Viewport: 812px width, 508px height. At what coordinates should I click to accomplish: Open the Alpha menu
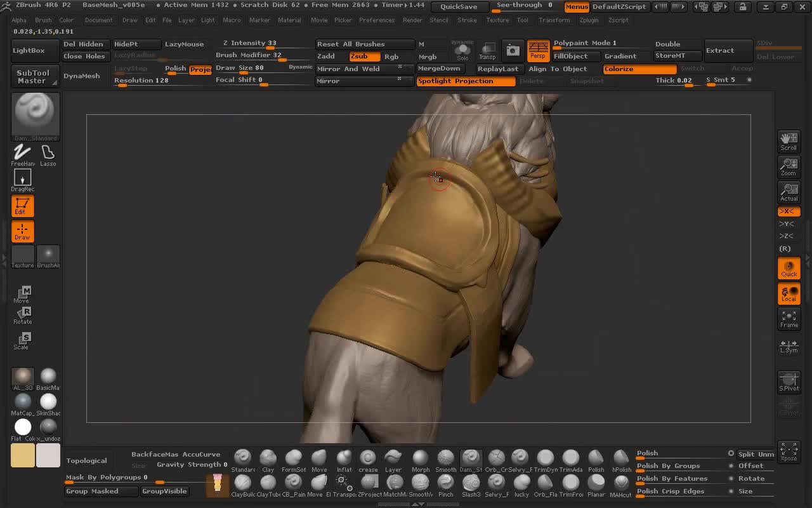click(x=19, y=20)
